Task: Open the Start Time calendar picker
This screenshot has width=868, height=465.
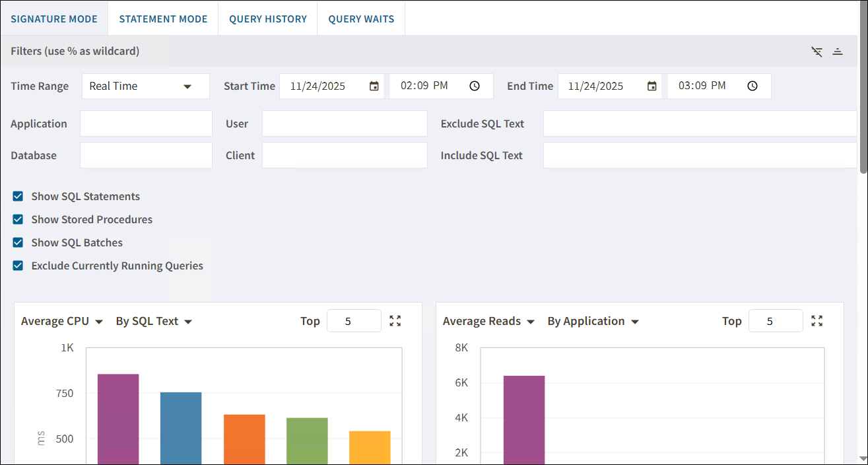Action: pyautogui.click(x=374, y=86)
